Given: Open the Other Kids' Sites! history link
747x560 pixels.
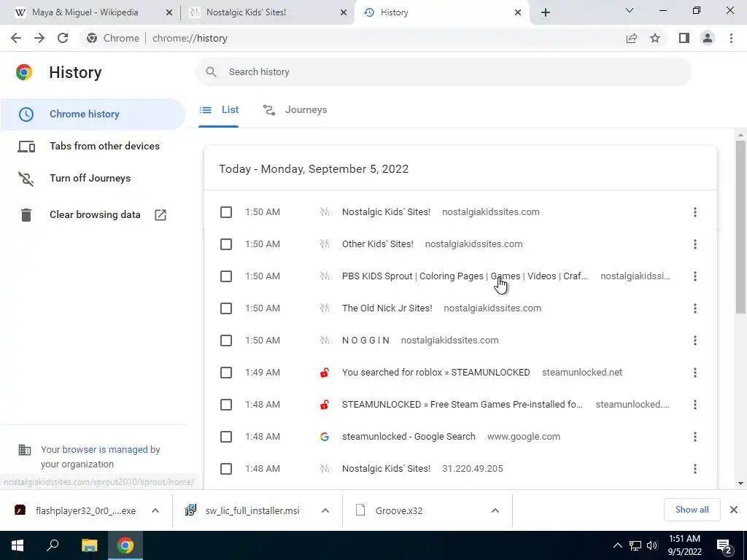Looking at the screenshot, I should (377, 244).
